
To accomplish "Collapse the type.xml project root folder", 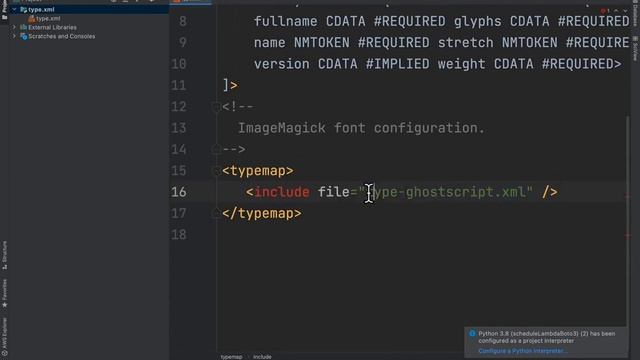I will [14, 9].
